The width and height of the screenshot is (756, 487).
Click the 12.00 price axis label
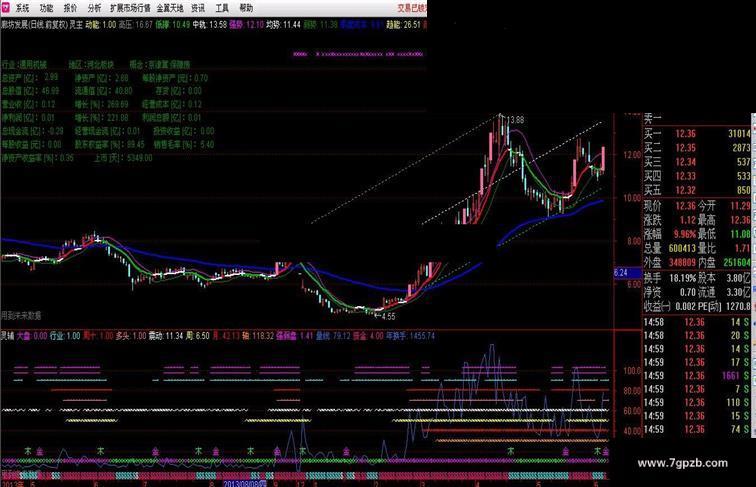tap(632, 154)
